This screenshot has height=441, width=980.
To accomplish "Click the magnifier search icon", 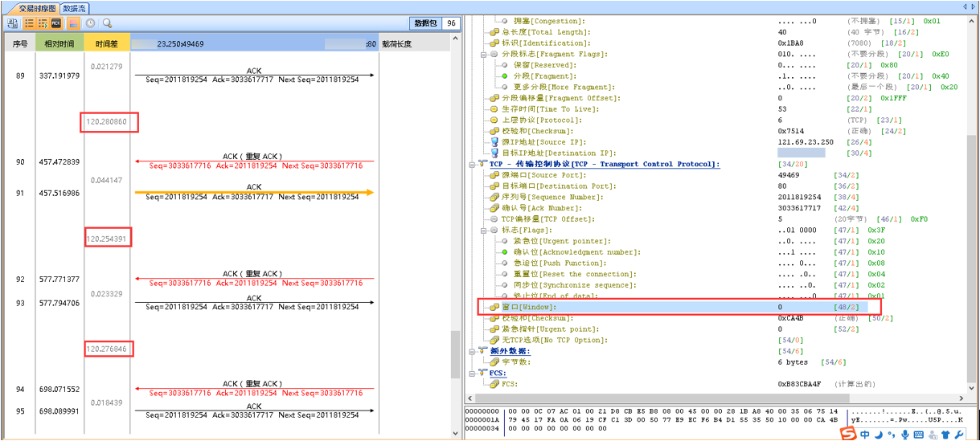I will tap(107, 24).
